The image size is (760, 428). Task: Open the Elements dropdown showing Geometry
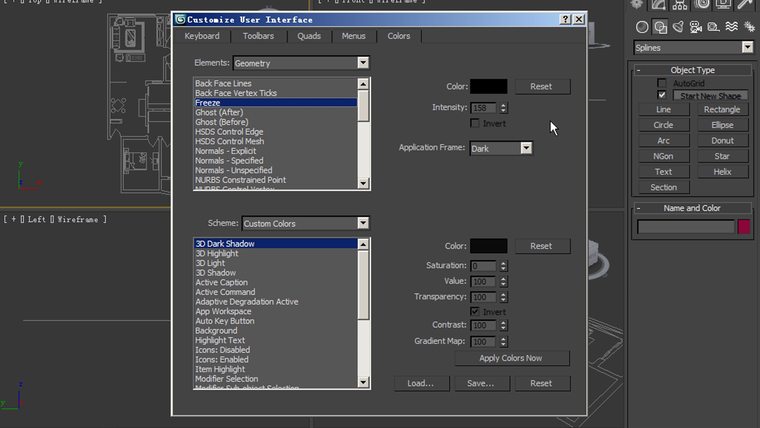tap(301, 63)
